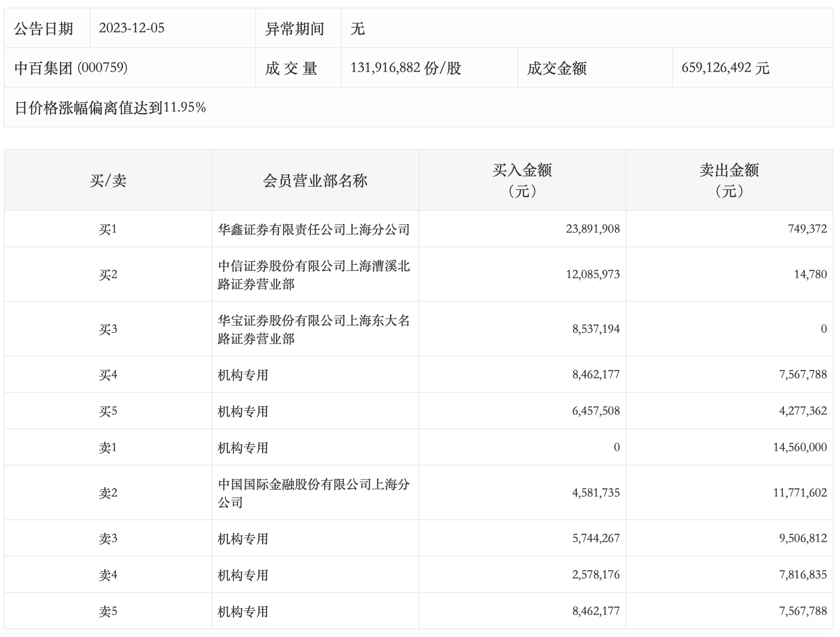Screen dimensions: 840x637
Task: Click the 日价格涨幅偏离值达到11.95% note
Action: (110, 108)
